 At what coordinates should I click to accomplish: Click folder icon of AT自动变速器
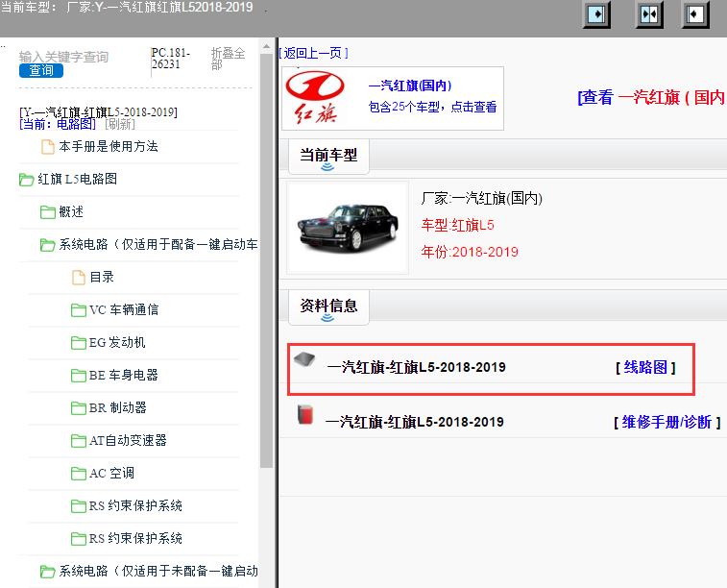(79, 441)
